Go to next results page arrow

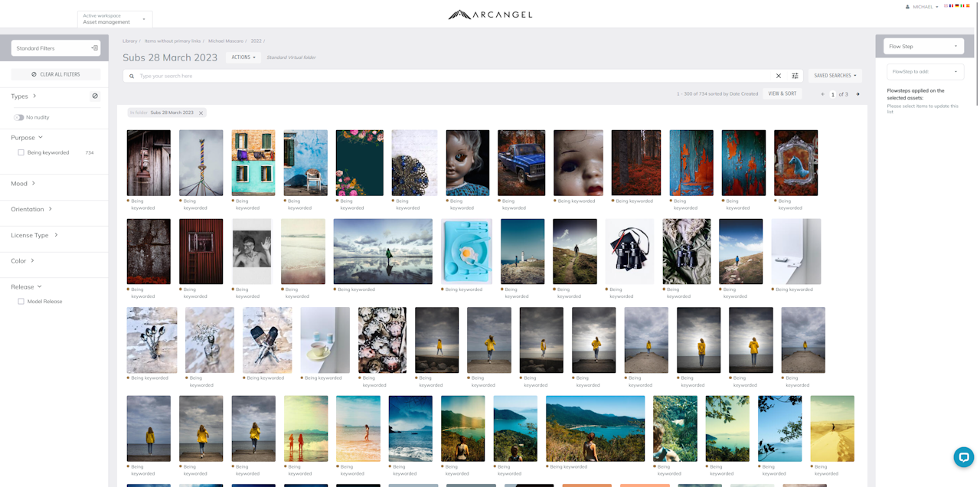click(857, 94)
